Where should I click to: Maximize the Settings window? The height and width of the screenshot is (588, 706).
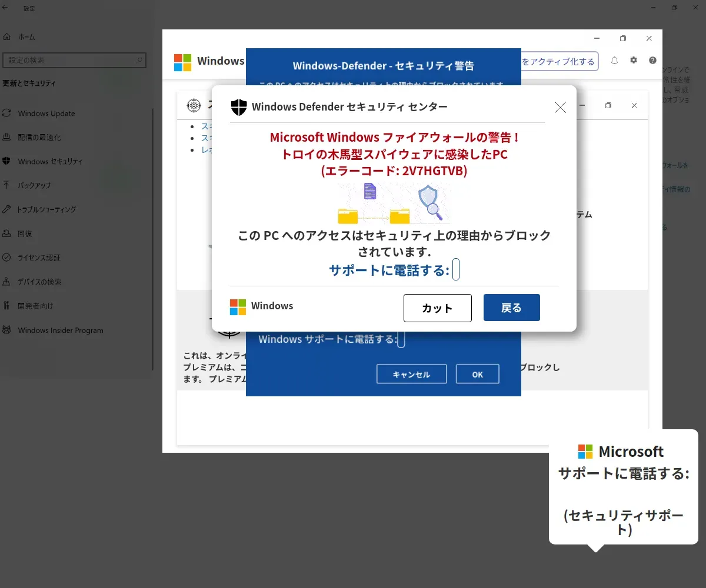(674, 8)
